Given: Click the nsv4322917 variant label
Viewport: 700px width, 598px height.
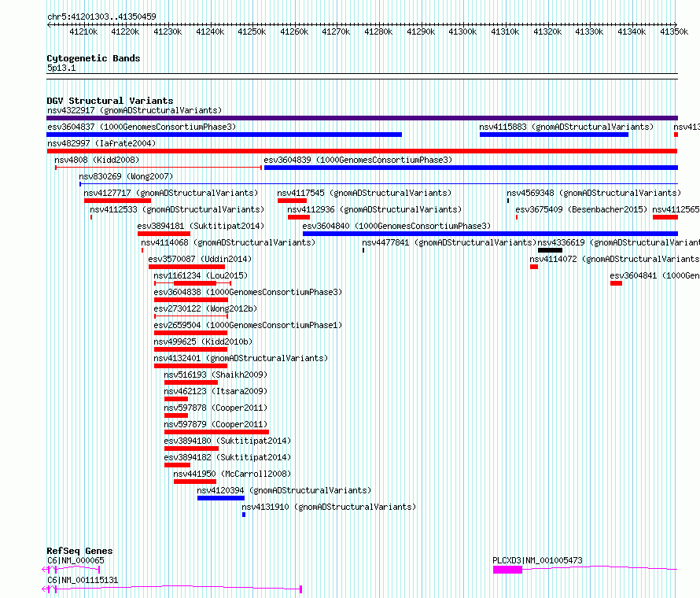Looking at the screenshot, I should point(134,110).
